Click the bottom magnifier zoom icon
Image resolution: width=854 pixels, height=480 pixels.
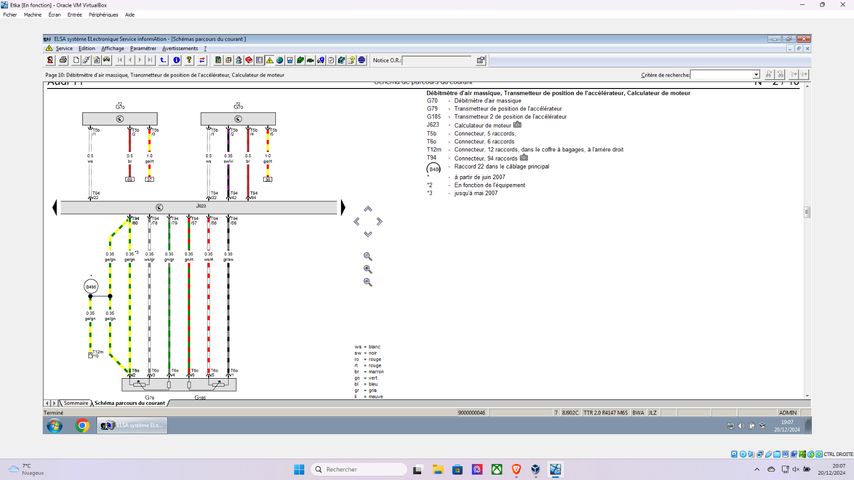pos(368,282)
